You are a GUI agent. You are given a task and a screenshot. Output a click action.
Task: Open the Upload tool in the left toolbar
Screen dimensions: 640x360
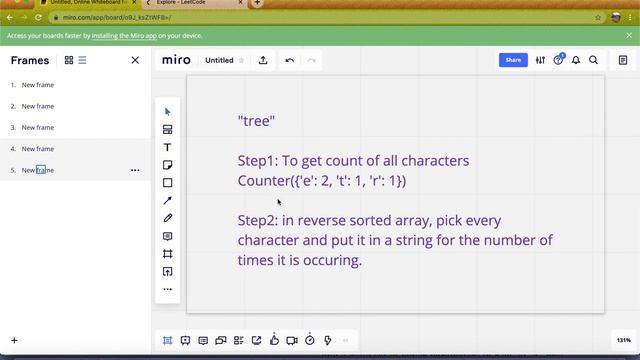click(x=167, y=272)
